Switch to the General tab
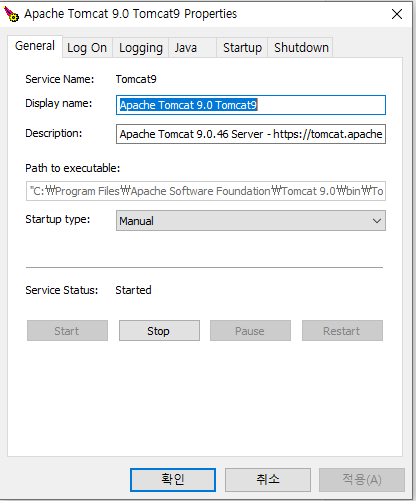Image resolution: width=416 pixels, height=501 pixels. pos(35,46)
